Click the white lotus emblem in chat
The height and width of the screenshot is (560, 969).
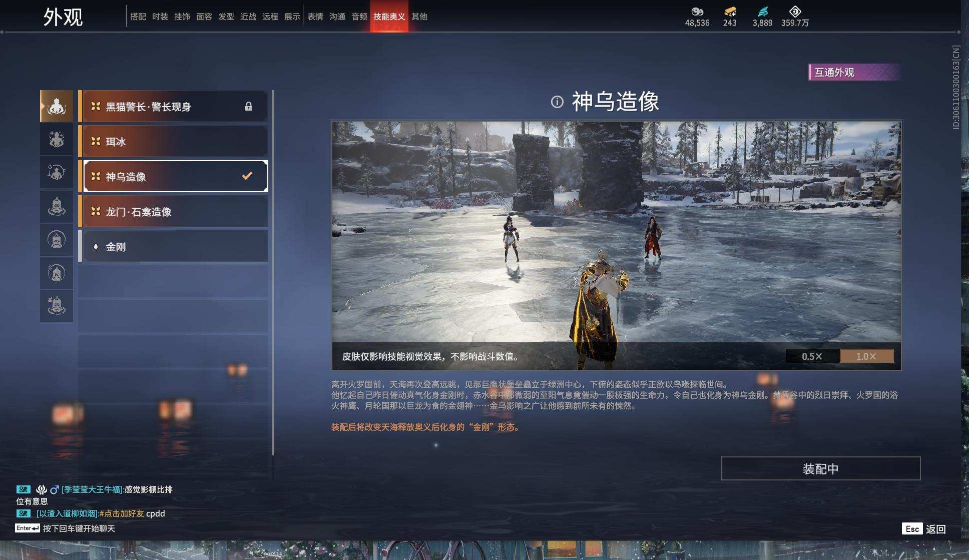coord(42,489)
